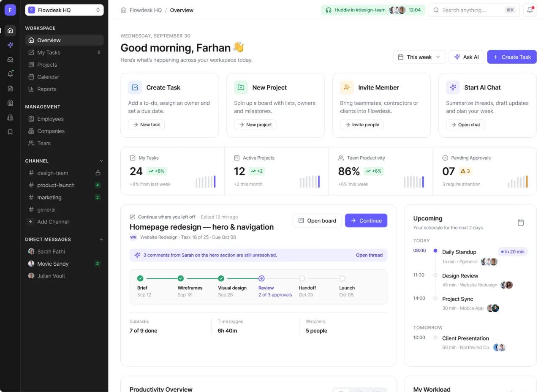Select the Visual design milestone checkmark
The height and width of the screenshot is (392, 549).
pos(221,278)
